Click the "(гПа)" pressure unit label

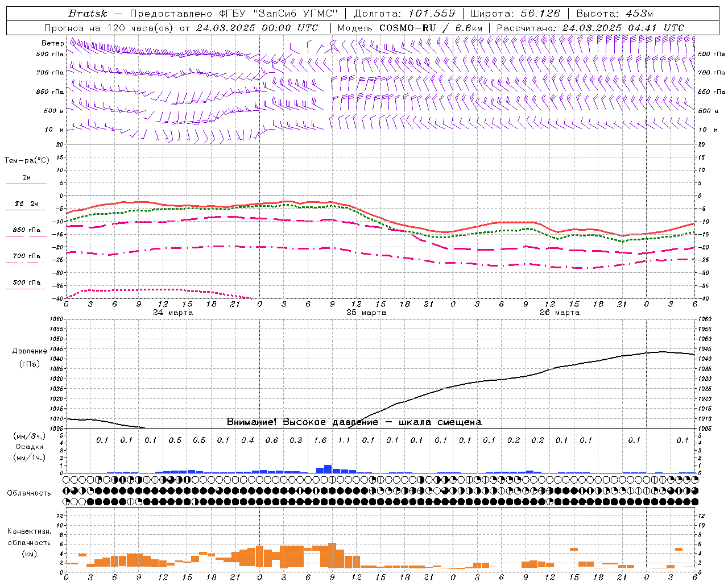[x=30, y=364]
